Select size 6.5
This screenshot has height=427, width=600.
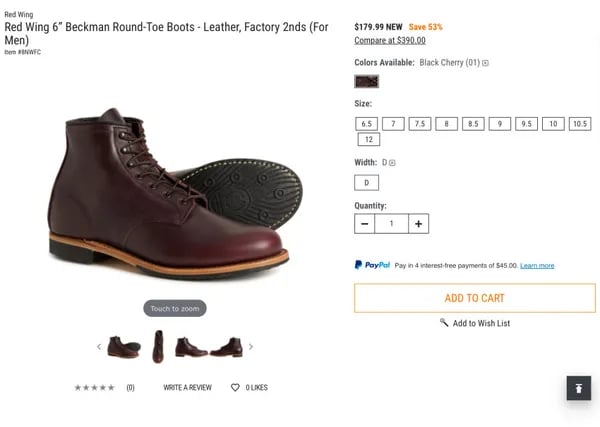pos(366,124)
